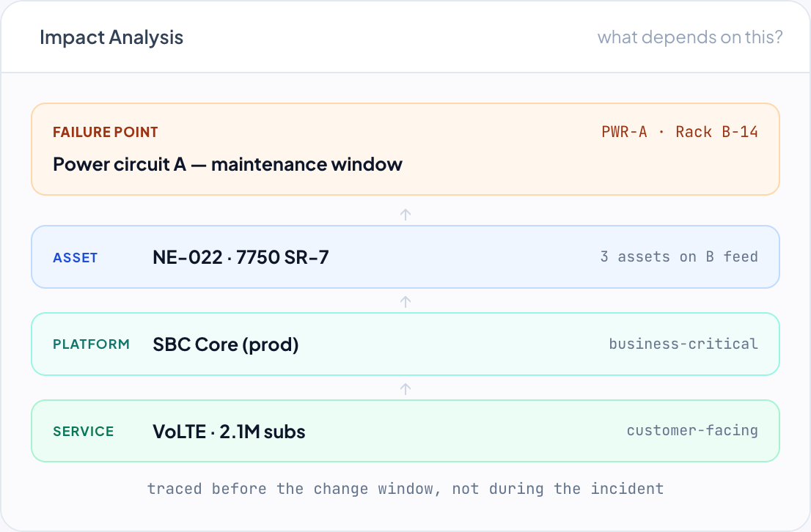Click the customer-facing tag
This screenshot has height=532, width=811.
[692, 431]
